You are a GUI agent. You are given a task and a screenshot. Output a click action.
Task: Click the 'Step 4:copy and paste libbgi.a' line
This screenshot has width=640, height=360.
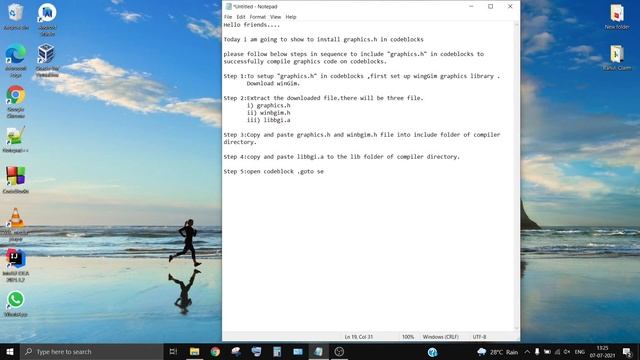(x=341, y=157)
